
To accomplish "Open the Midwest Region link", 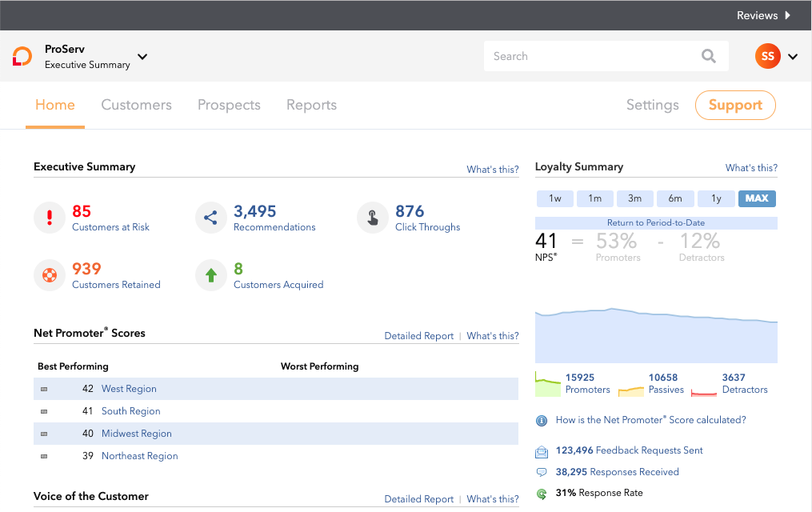I will (x=137, y=434).
